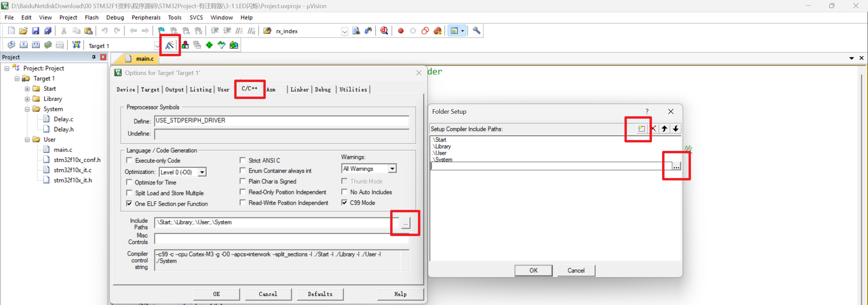Disable C99 Mode checkbox

coord(344,203)
